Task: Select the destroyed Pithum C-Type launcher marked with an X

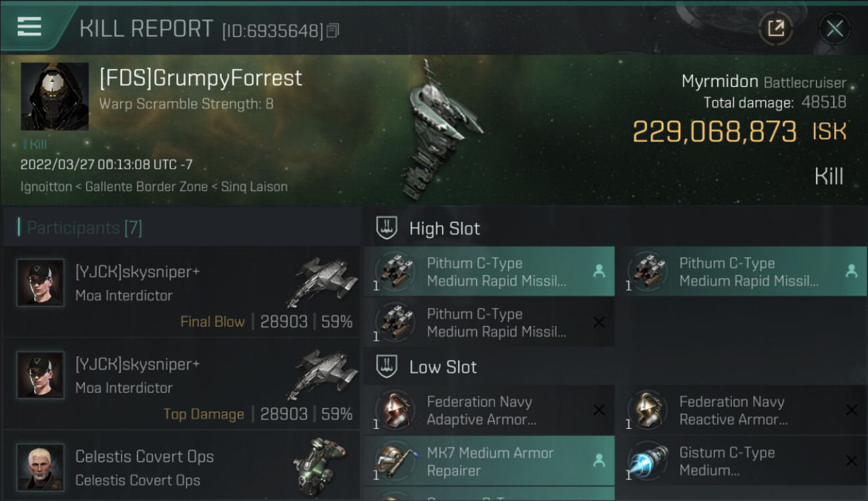Action: tap(489, 323)
